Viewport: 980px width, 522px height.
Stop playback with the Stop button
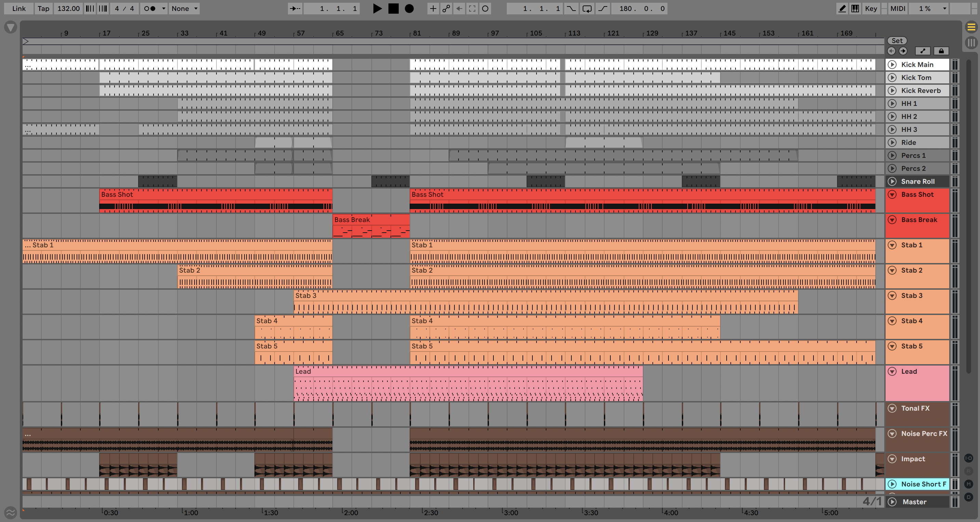click(x=393, y=8)
